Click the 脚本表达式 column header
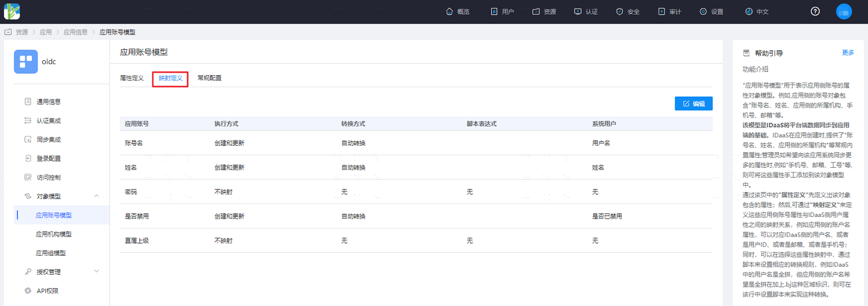Image resolution: width=868 pixels, height=306 pixels. pos(481,124)
